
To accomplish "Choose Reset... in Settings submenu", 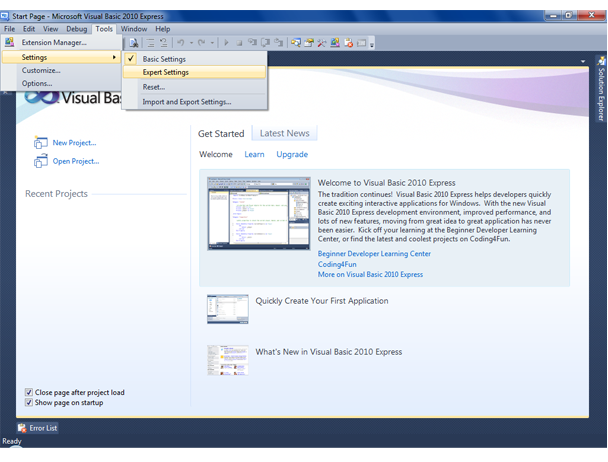I will point(194,87).
